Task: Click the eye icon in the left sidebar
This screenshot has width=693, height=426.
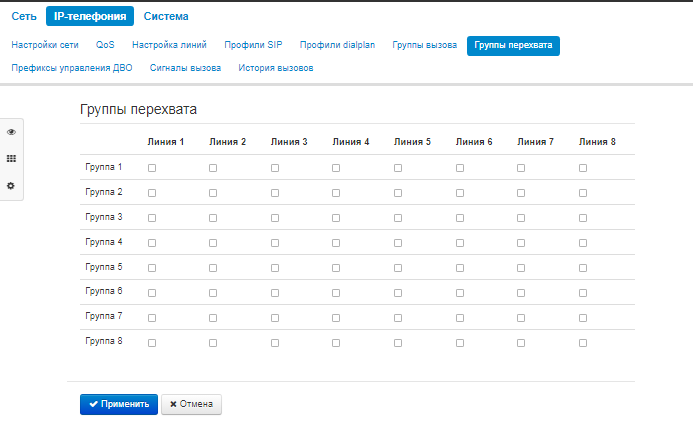Action: point(11,132)
